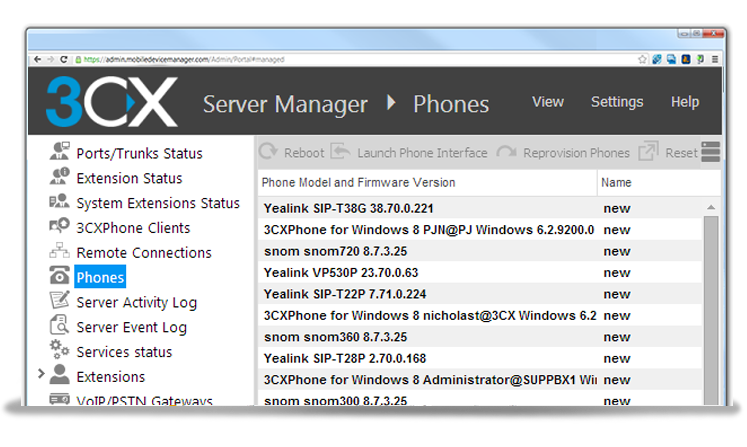Click the Launch Phone Interface icon
The width and height of the screenshot is (747, 447).
click(340, 151)
